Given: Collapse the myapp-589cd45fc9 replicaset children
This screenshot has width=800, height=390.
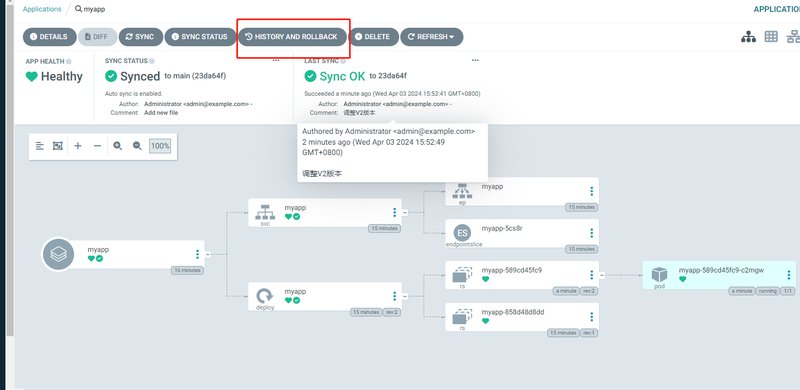Looking at the screenshot, I should [x=602, y=275].
